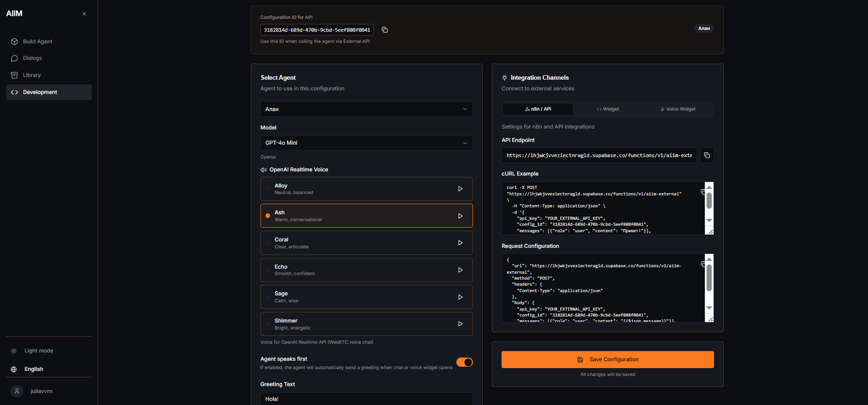This screenshot has width=868, height=405.
Task: Click the cURL Example scrollbar up arrow
Action: click(x=709, y=187)
